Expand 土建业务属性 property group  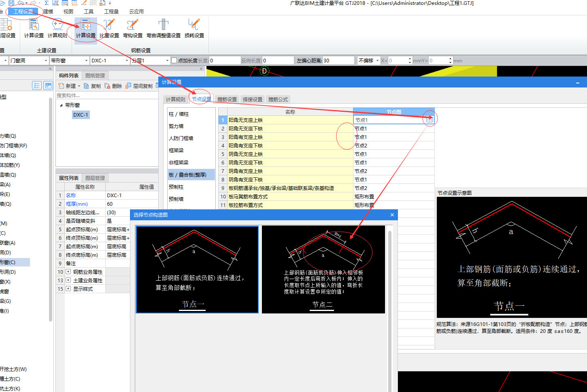68,280
